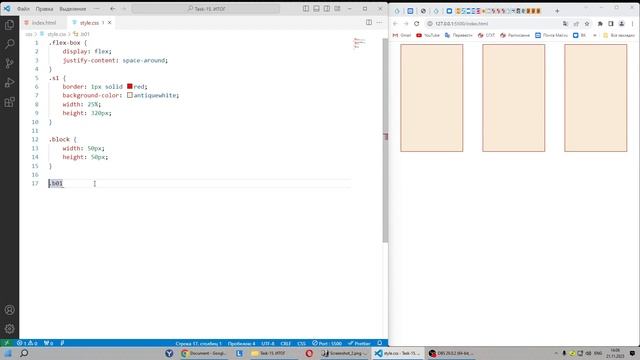Click the translate page icon in address bar
The height and width of the screenshot is (360, 640).
click(565, 24)
